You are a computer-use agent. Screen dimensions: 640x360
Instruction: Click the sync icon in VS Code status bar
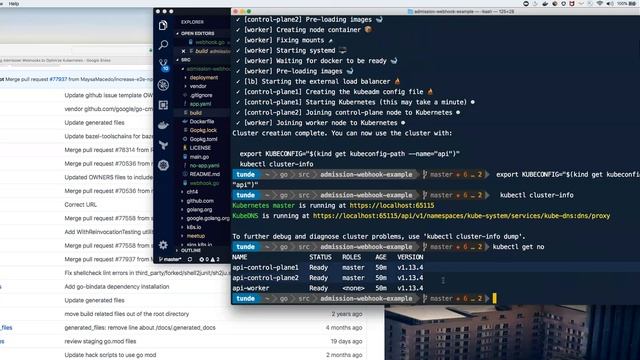(190, 259)
